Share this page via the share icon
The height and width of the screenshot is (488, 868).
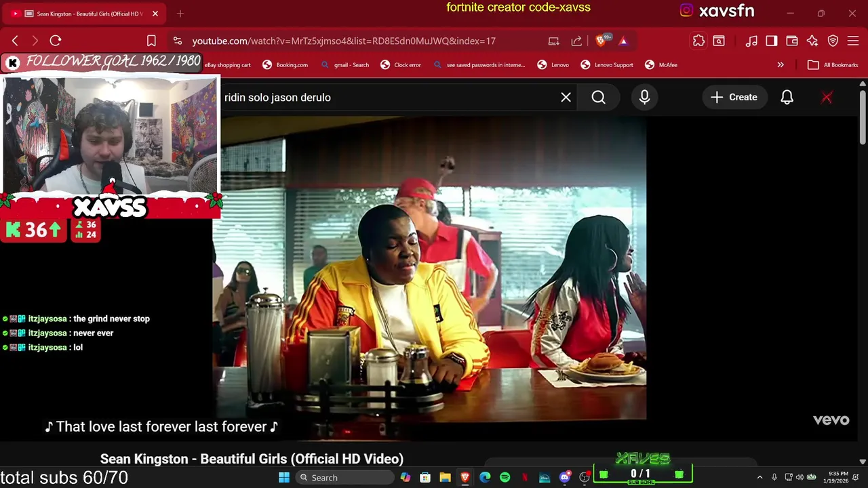pyautogui.click(x=576, y=41)
